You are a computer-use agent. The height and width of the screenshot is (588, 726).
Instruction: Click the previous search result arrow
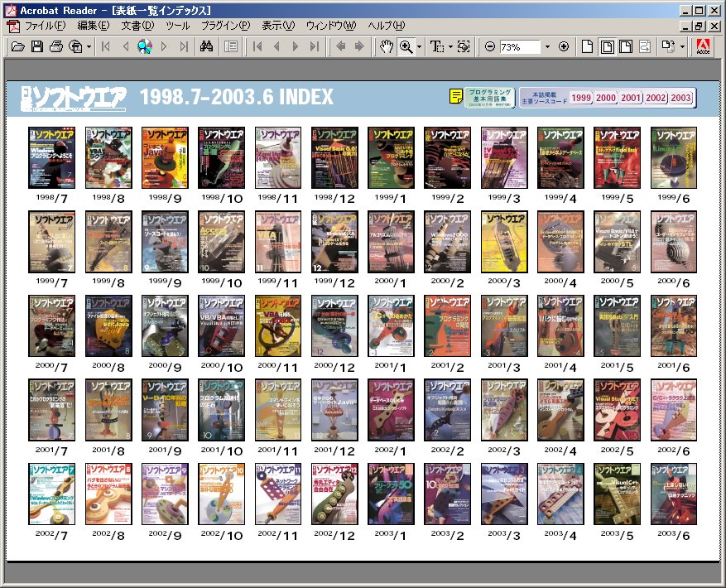[126, 46]
